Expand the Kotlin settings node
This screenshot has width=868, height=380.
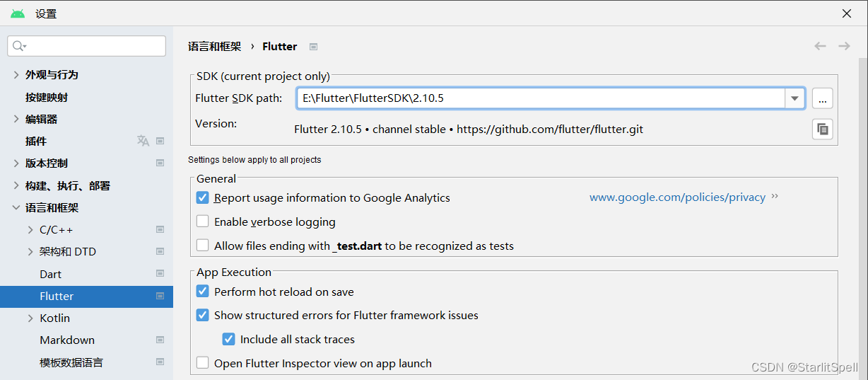[x=30, y=318]
